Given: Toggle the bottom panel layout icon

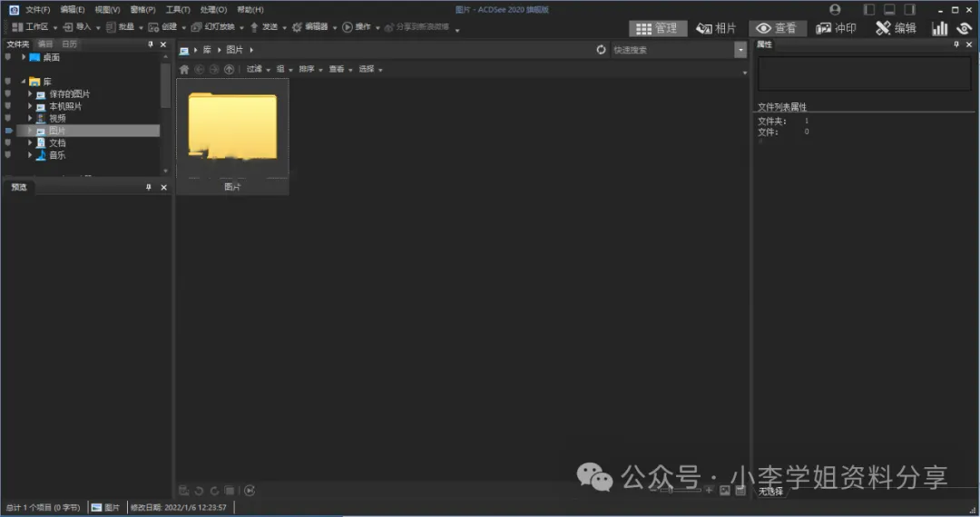Looking at the screenshot, I should tap(889, 9).
